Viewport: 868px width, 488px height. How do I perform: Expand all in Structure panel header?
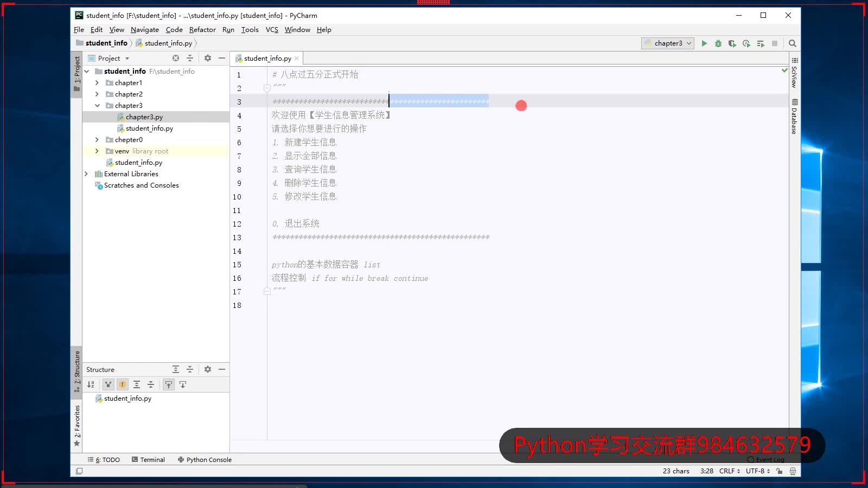tap(176, 369)
